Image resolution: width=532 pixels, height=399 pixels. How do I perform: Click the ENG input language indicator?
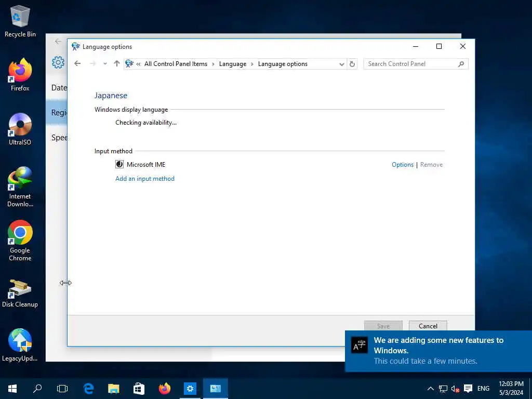click(x=483, y=389)
